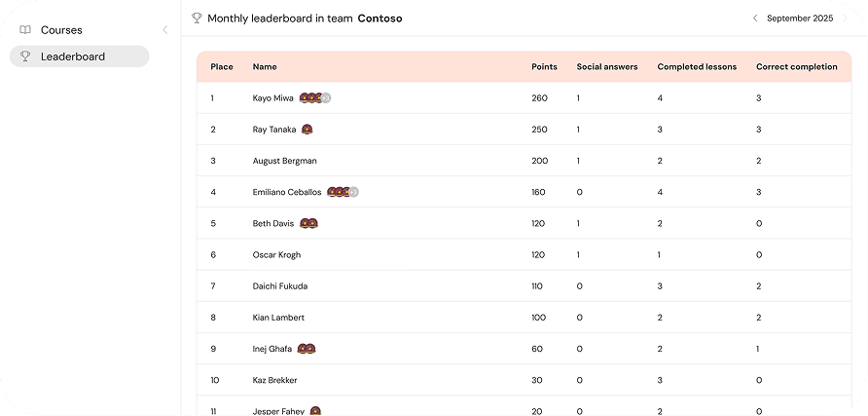The image size is (868, 416).
Task: Click the Social answers column header
Action: click(x=607, y=67)
